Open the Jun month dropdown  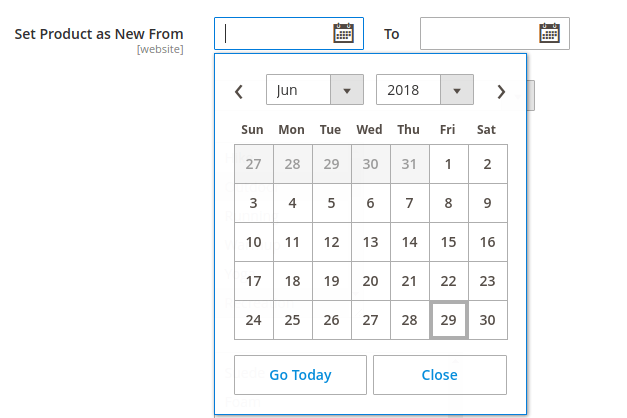pos(314,90)
